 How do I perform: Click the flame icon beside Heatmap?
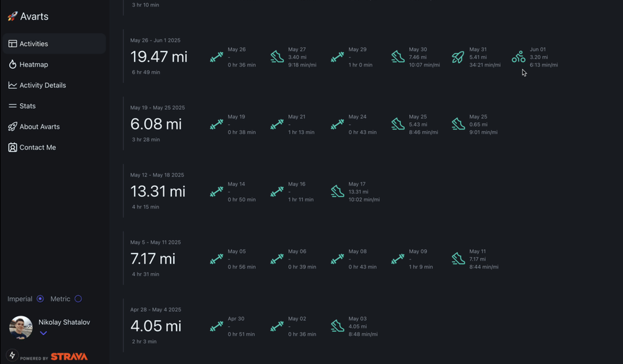click(12, 64)
